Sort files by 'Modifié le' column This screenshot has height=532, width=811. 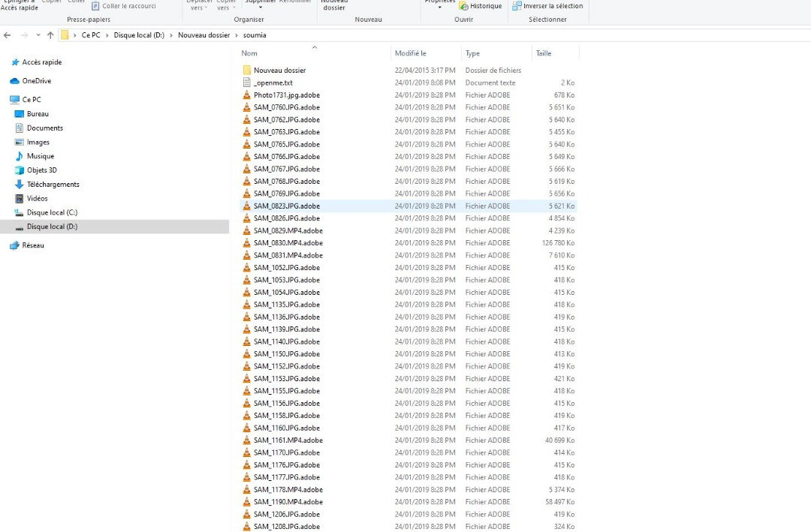pyautogui.click(x=410, y=53)
